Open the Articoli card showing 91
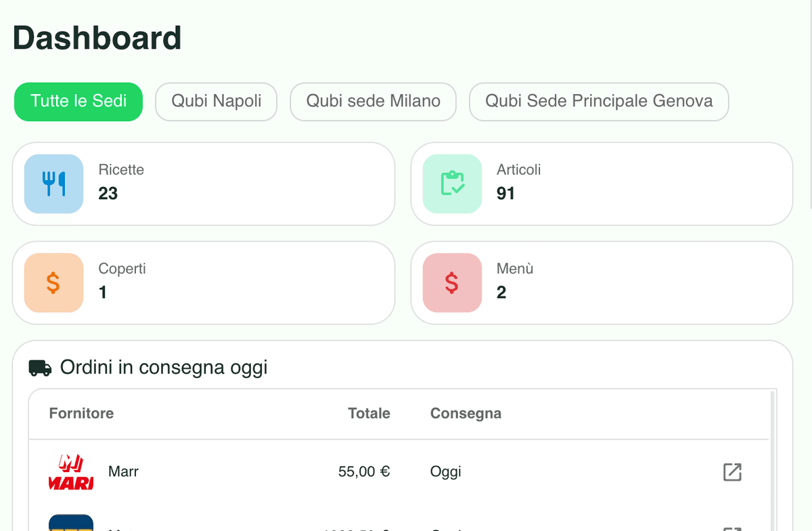 click(601, 184)
